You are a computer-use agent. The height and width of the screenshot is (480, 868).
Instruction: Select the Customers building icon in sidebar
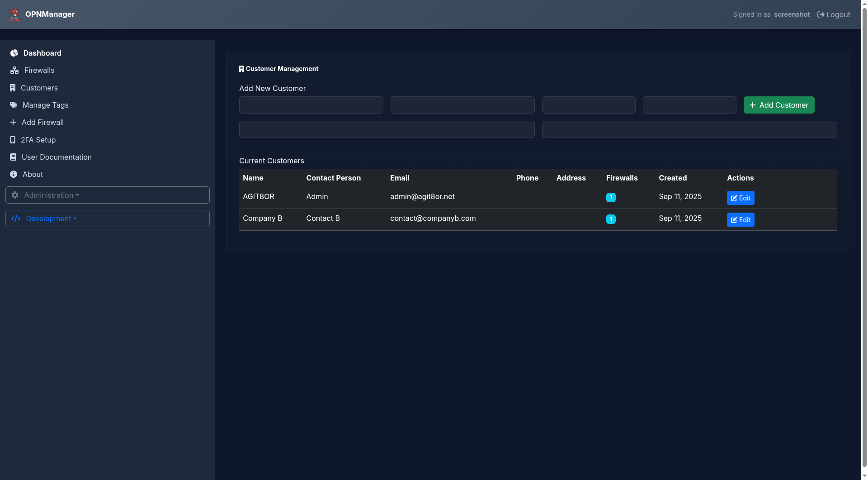(x=13, y=88)
